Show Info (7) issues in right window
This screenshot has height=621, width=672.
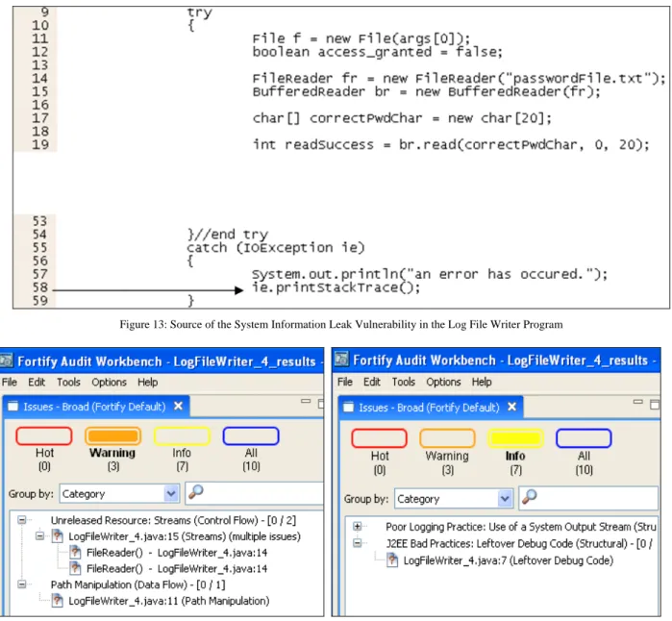point(515,451)
